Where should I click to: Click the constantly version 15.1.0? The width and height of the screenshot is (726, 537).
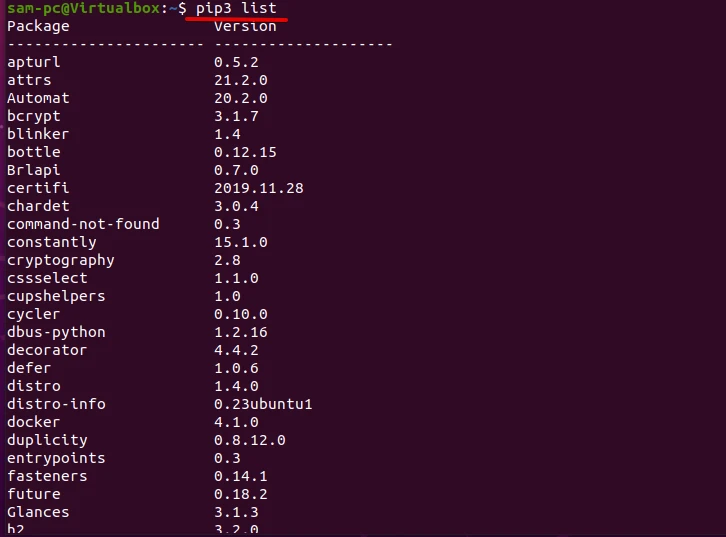pyautogui.click(x=241, y=243)
